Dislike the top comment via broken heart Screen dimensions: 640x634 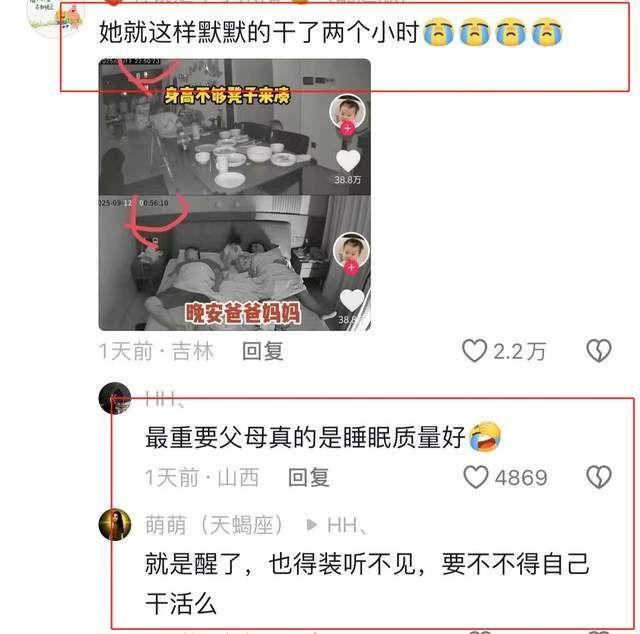(599, 351)
